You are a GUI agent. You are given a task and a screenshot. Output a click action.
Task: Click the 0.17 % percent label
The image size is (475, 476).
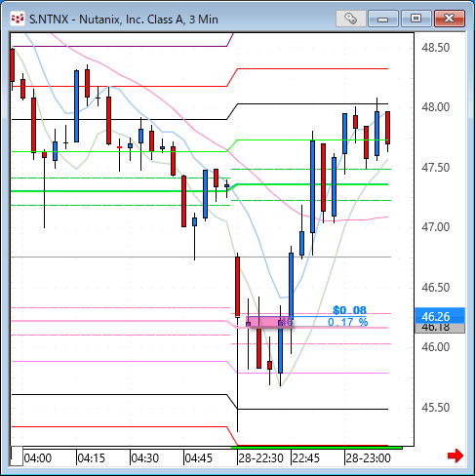click(347, 322)
